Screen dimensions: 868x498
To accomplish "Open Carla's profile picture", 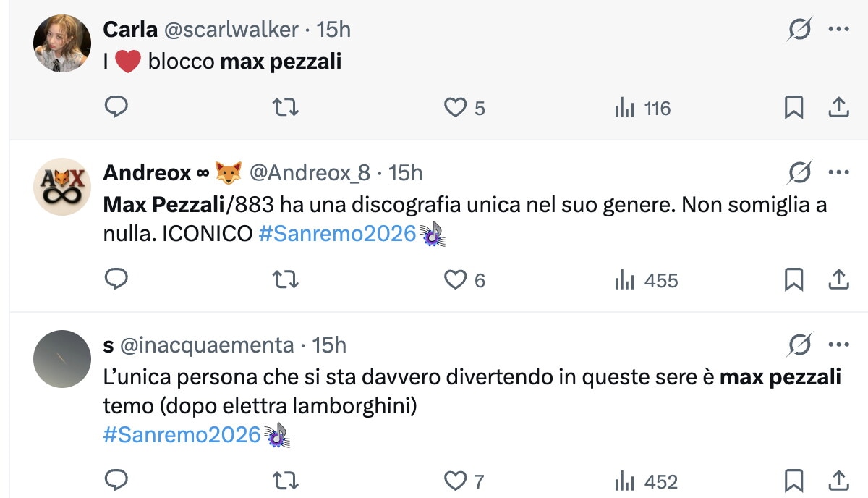I will [61, 43].
